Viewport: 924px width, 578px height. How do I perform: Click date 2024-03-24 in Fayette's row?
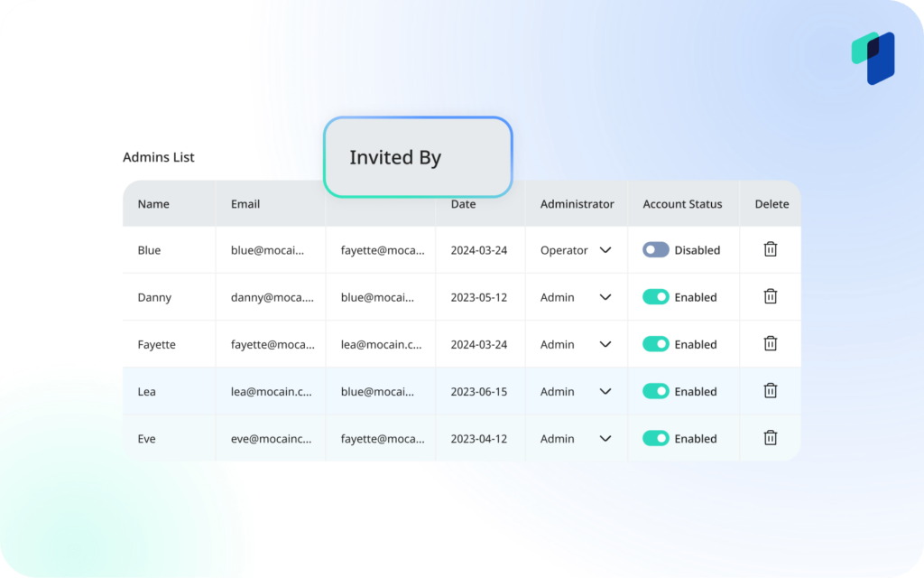pos(479,344)
